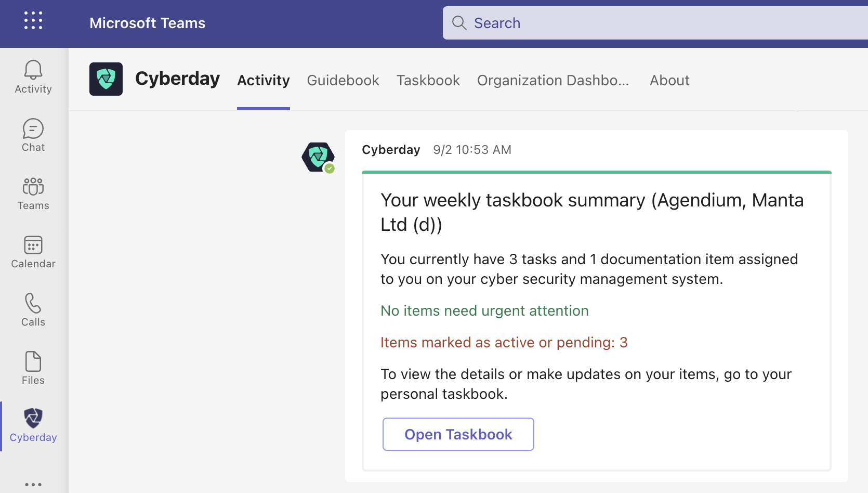
Task: Click the search magnifier icon
Action: (x=459, y=23)
